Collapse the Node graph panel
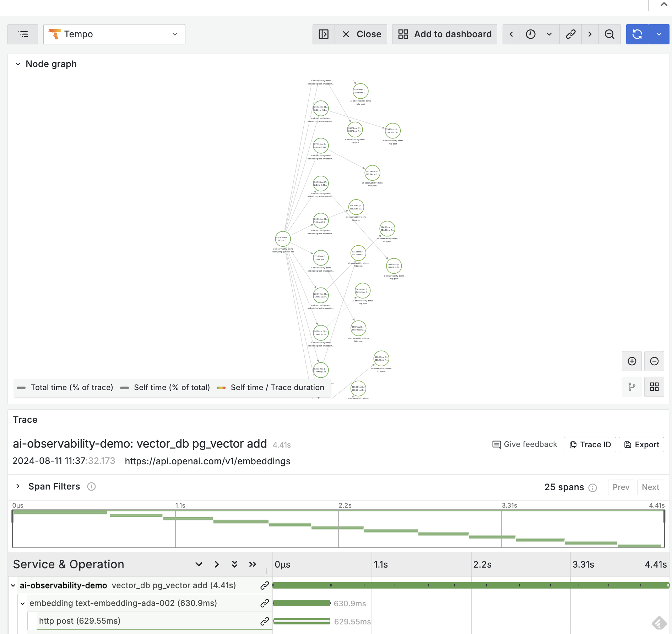This screenshot has height=634, width=672. (18, 64)
